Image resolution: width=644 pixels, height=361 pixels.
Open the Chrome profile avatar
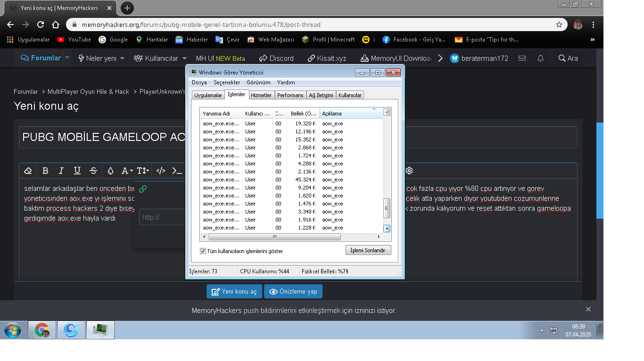point(578,25)
